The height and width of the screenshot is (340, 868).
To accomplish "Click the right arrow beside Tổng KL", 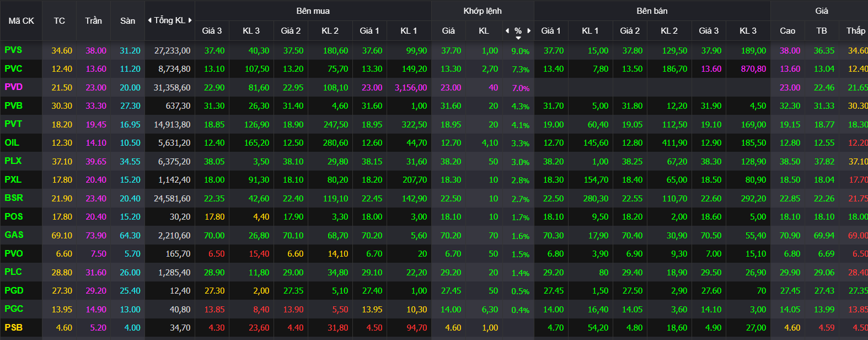I will 190,20.
